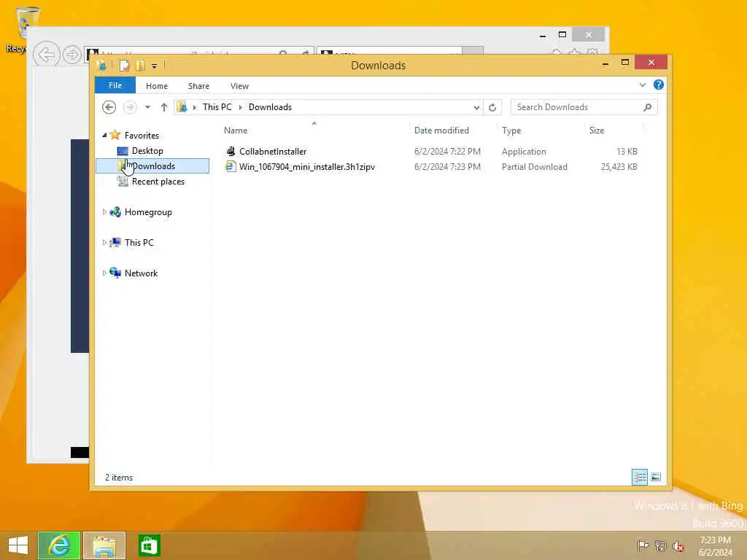Launch the Windows Store from taskbar
Viewport: 747px width, 560px height.
[149, 545]
